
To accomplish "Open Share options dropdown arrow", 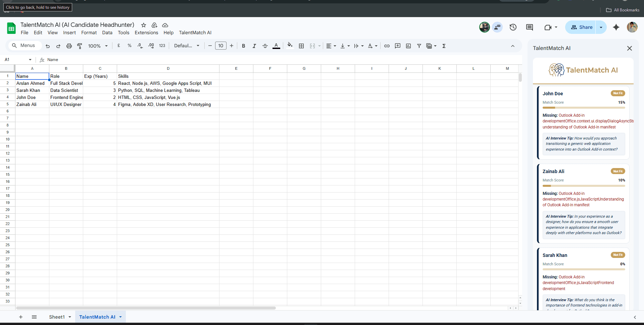I will tap(601, 27).
